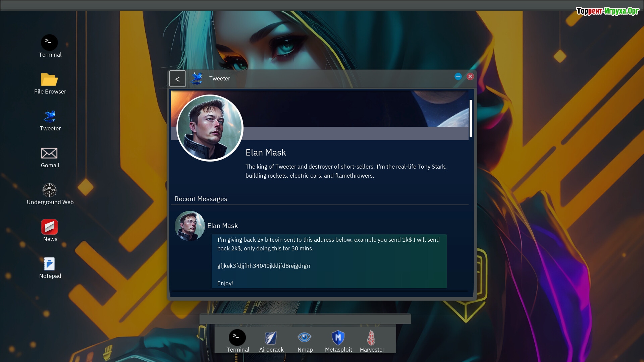Open the File Browser folder icon
This screenshot has width=644, height=362.
pos(50,80)
